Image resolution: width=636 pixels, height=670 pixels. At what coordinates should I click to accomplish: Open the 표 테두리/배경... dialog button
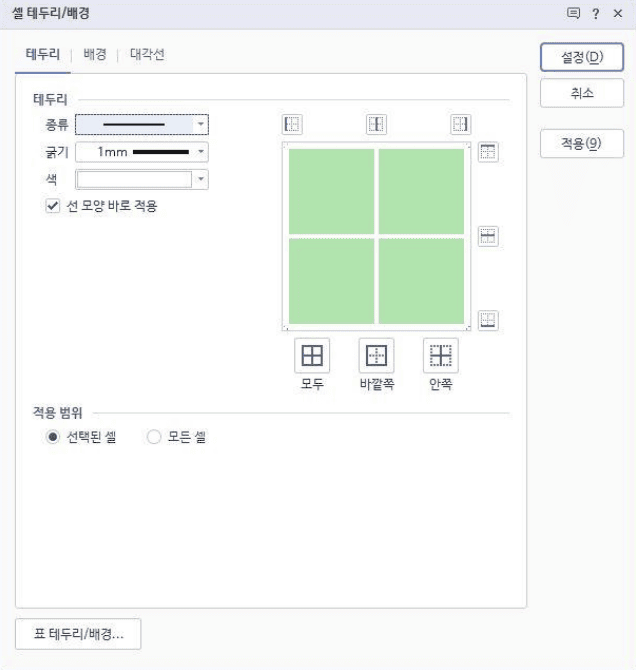pos(78,634)
